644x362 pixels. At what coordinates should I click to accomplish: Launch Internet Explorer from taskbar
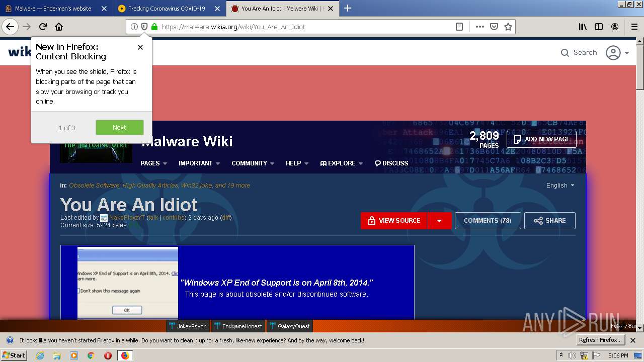[x=40, y=355]
